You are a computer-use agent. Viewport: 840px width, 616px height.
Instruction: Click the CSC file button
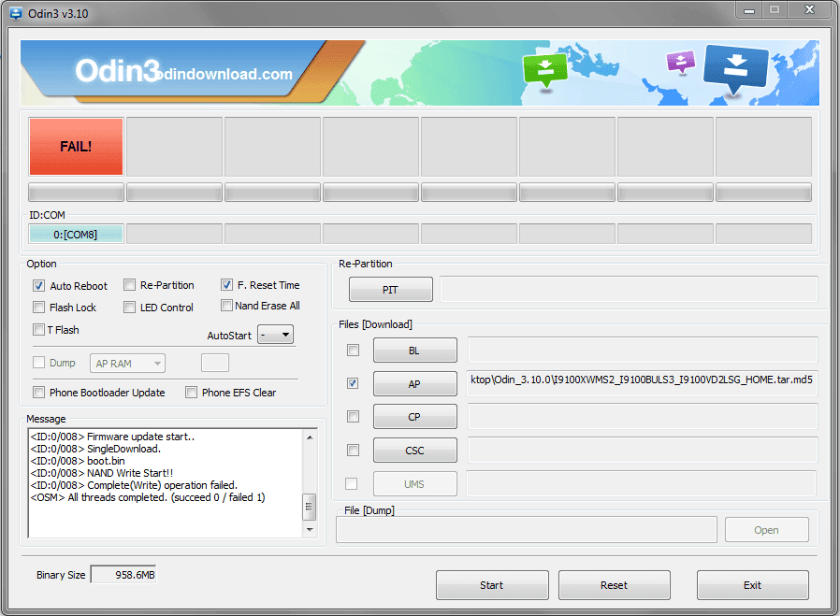pos(414,451)
